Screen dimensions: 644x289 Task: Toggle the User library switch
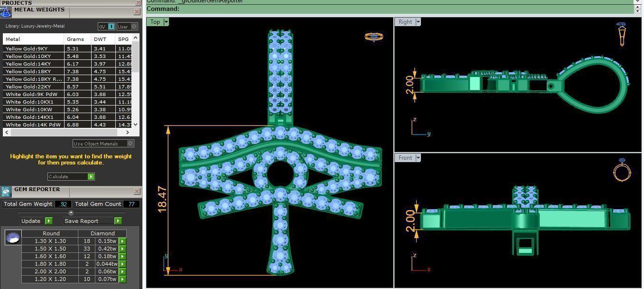[127, 27]
